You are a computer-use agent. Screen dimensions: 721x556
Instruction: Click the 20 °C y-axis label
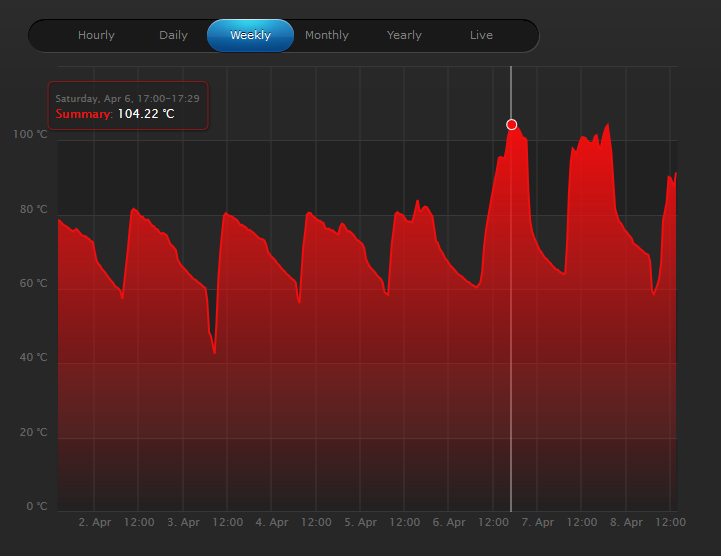tap(32, 433)
